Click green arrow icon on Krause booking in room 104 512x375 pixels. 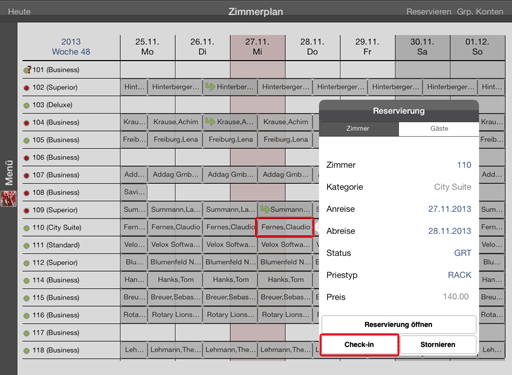(x=210, y=122)
